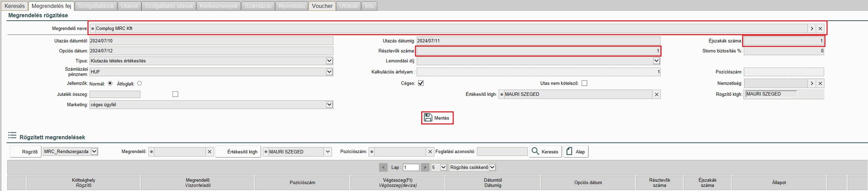Clear the Pozíciószám filter field
The width and height of the screenshot is (868, 191).
click(x=430, y=152)
